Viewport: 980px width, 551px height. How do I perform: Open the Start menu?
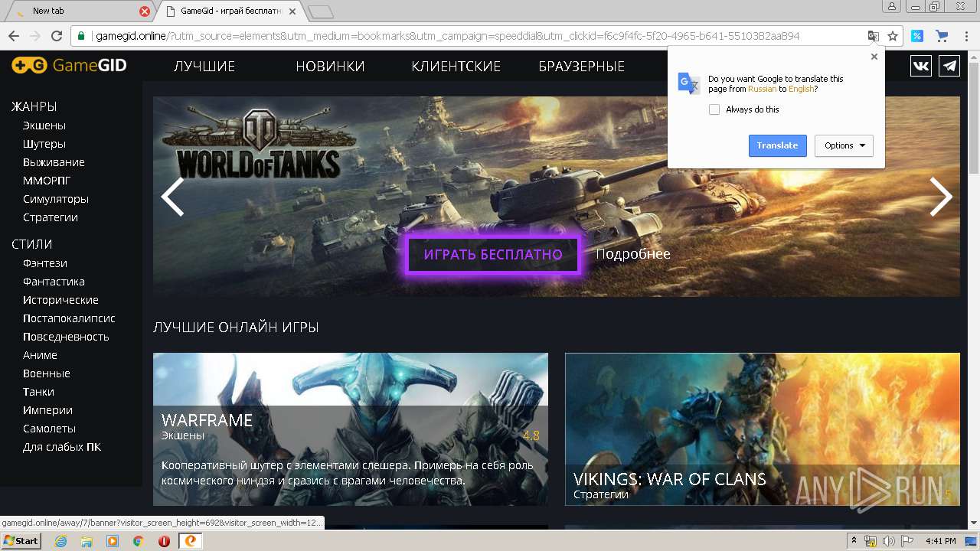coord(21,541)
